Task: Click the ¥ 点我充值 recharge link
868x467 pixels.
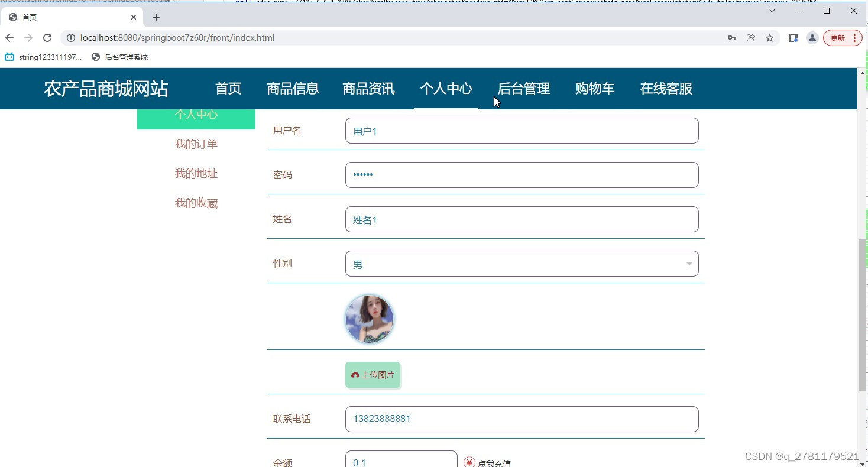Action: point(487,463)
